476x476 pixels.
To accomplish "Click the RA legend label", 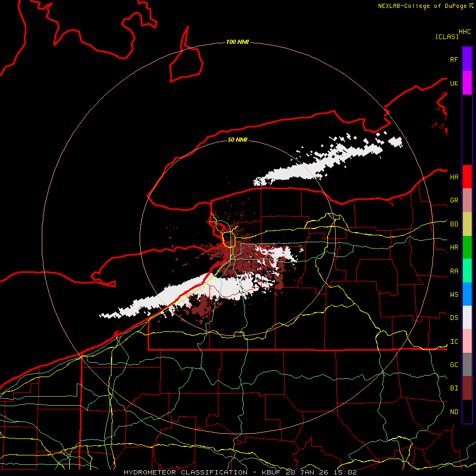I will (x=454, y=271).
